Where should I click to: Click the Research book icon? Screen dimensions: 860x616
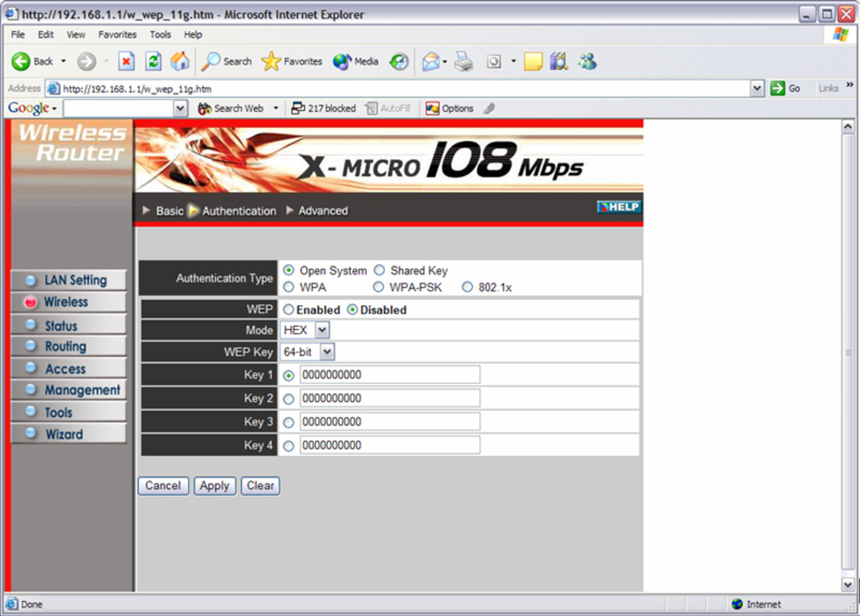[x=559, y=62]
